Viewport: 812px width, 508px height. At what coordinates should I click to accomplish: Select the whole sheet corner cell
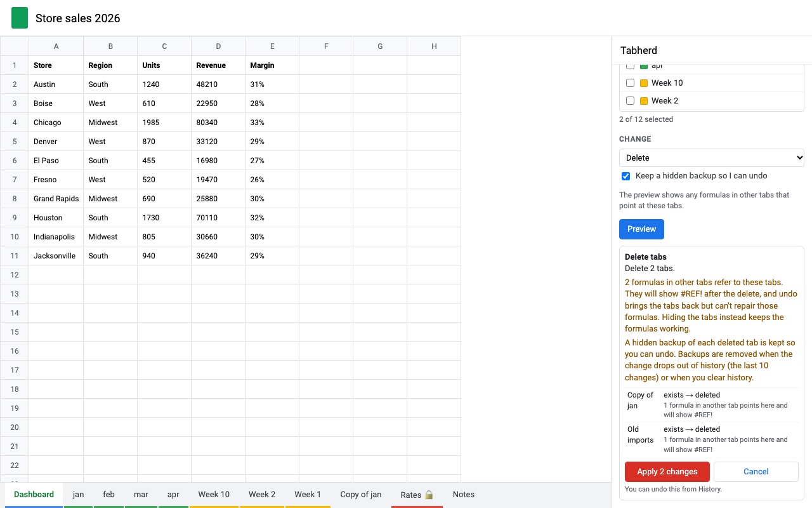15,46
